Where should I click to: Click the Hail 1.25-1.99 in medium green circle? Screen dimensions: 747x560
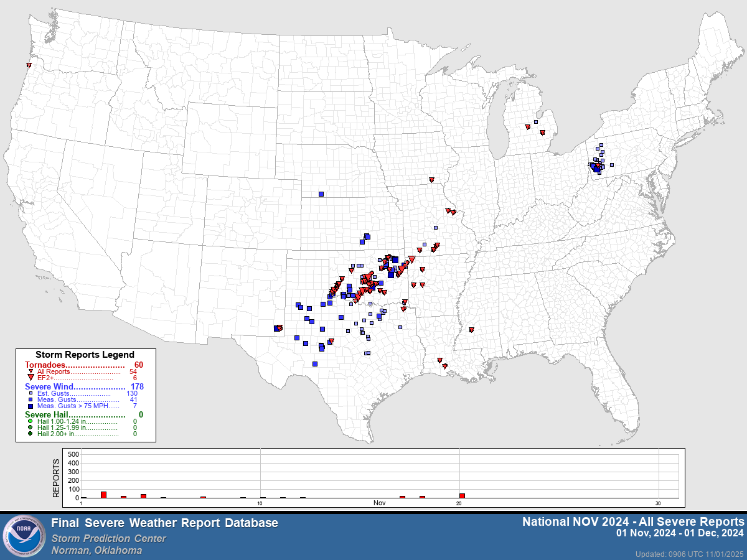31,427
